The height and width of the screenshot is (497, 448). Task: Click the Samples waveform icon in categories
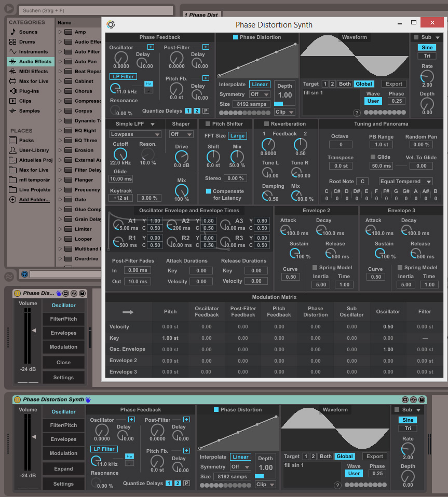tap(13, 111)
